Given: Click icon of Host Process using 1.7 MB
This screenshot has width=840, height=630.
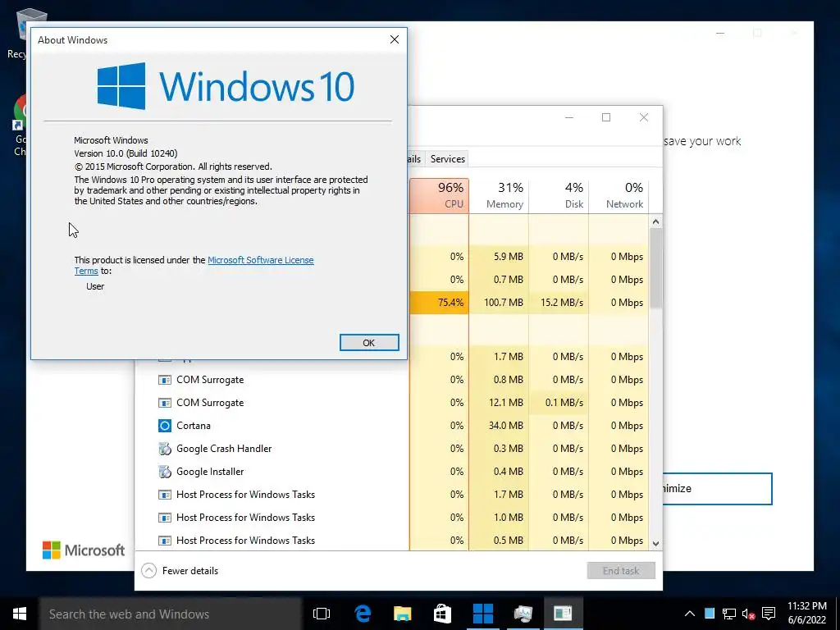Looking at the screenshot, I should pos(165,495).
